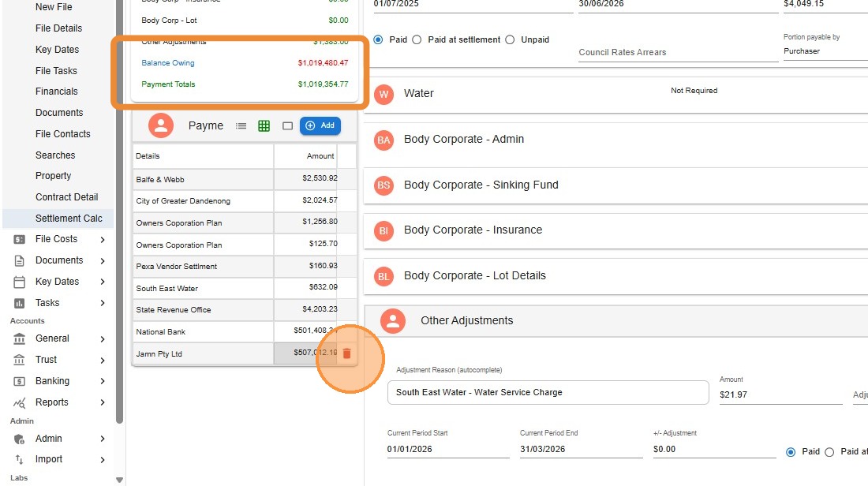Click the blue Add payment button

click(320, 125)
